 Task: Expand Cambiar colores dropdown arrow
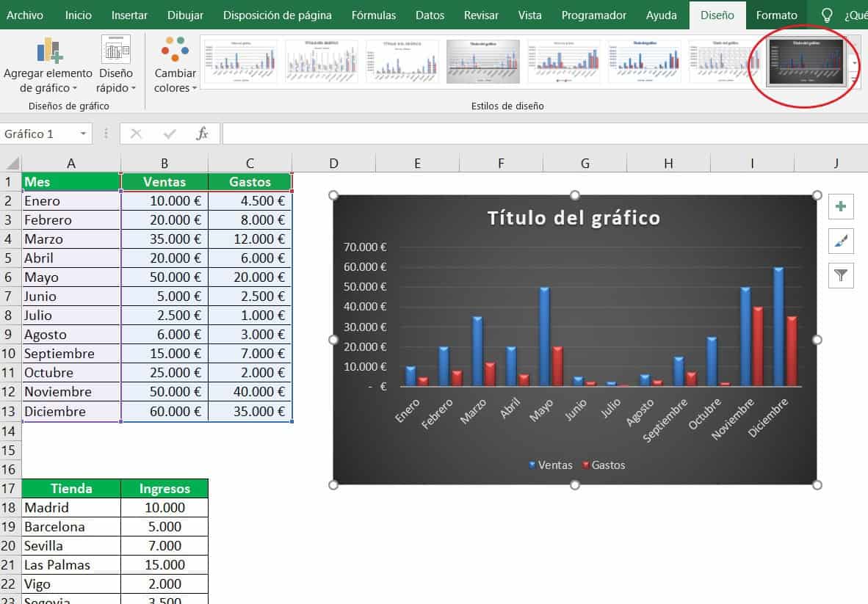pyautogui.click(x=195, y=89)
